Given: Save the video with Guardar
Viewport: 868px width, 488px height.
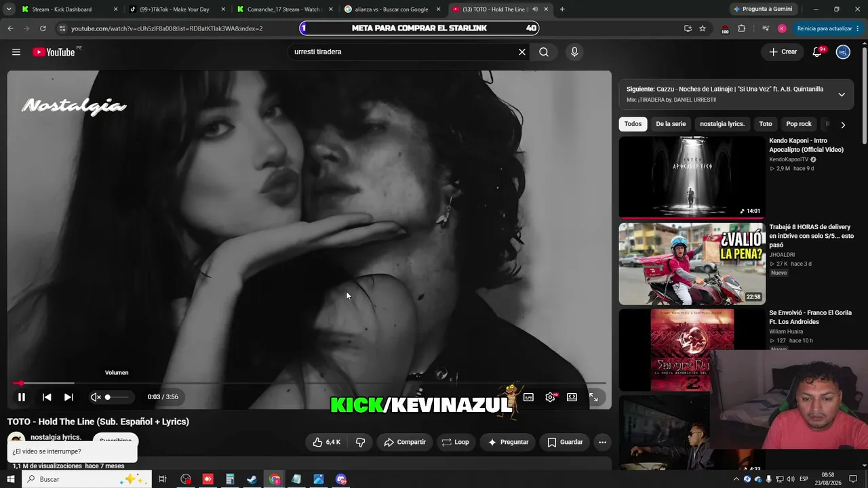Looking at the screenshot, I should pos(565,443).
